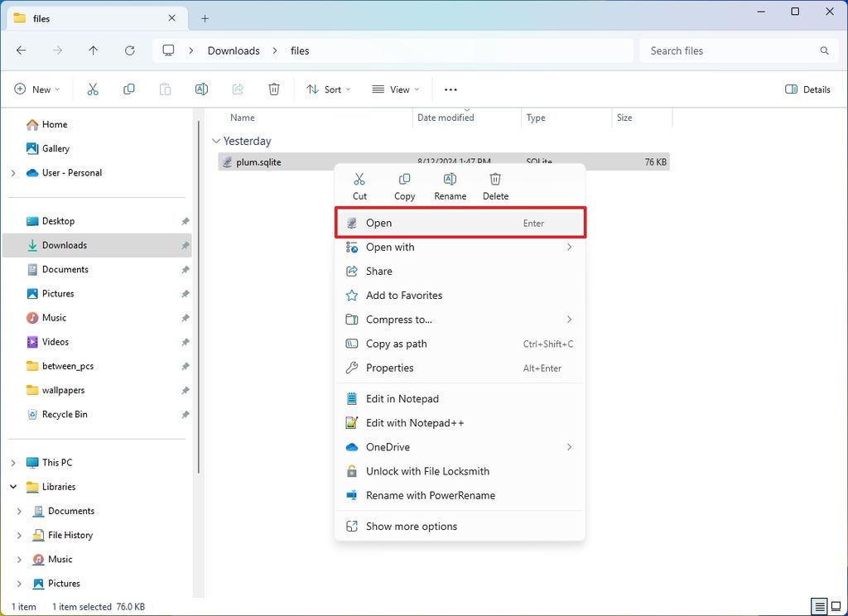
Task: Open the See more toolbar menu
Action: (450, 89)
